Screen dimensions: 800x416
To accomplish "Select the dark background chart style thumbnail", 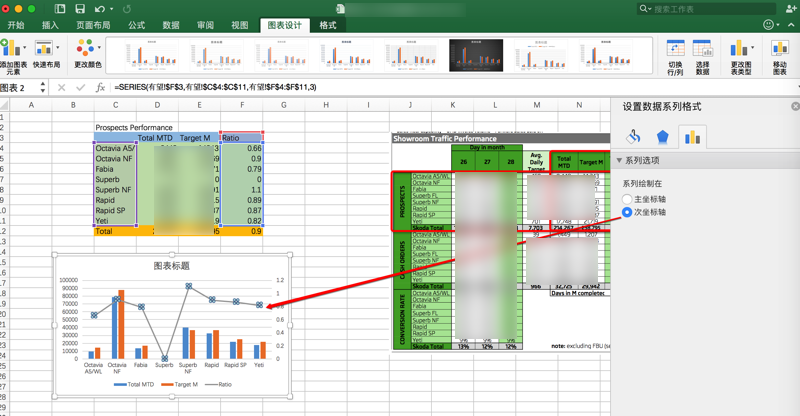I will [x=476, y=55].
